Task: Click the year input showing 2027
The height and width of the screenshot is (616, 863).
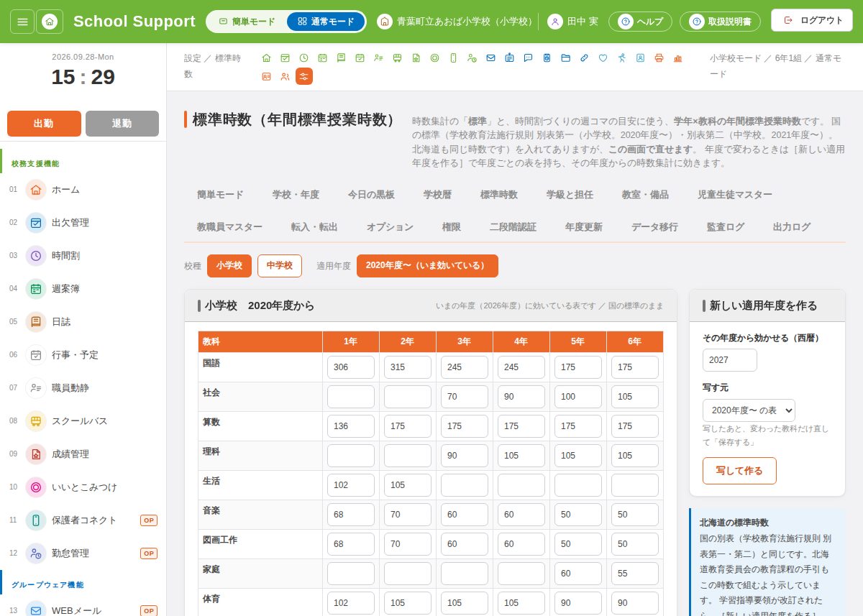Action: click(730, 360)
